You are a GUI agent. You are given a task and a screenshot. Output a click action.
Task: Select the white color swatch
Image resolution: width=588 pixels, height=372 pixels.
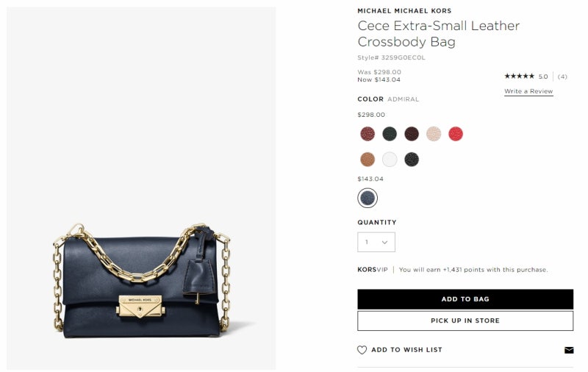[x=390, y=160]
